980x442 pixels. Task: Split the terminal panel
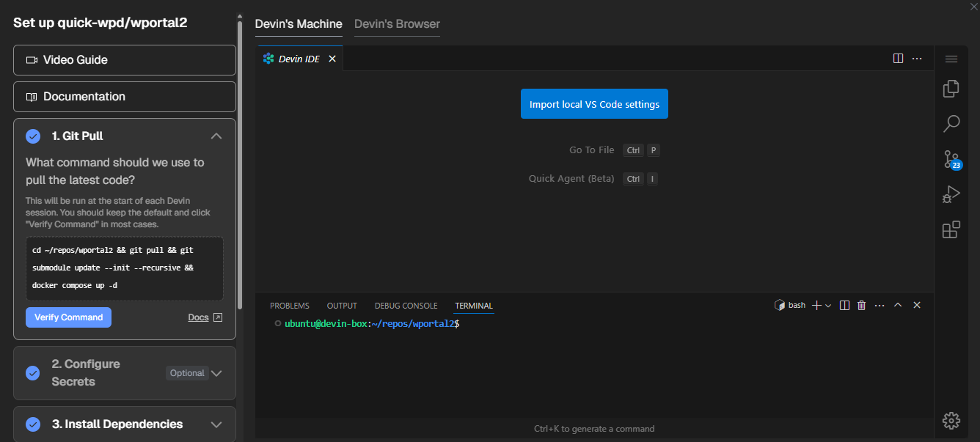[x=844, y=306]
